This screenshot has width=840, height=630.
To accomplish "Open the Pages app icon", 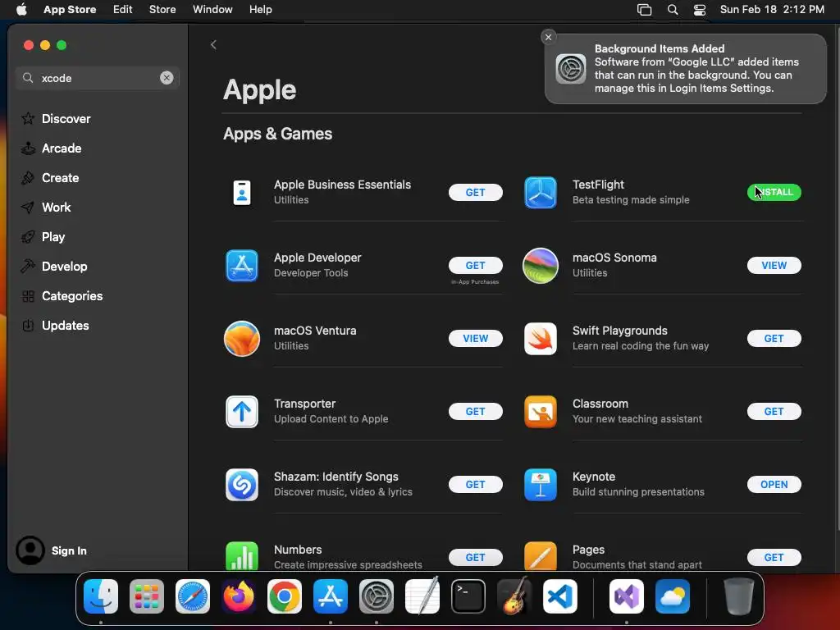I will pyautogui.click(x=540, y=555).
